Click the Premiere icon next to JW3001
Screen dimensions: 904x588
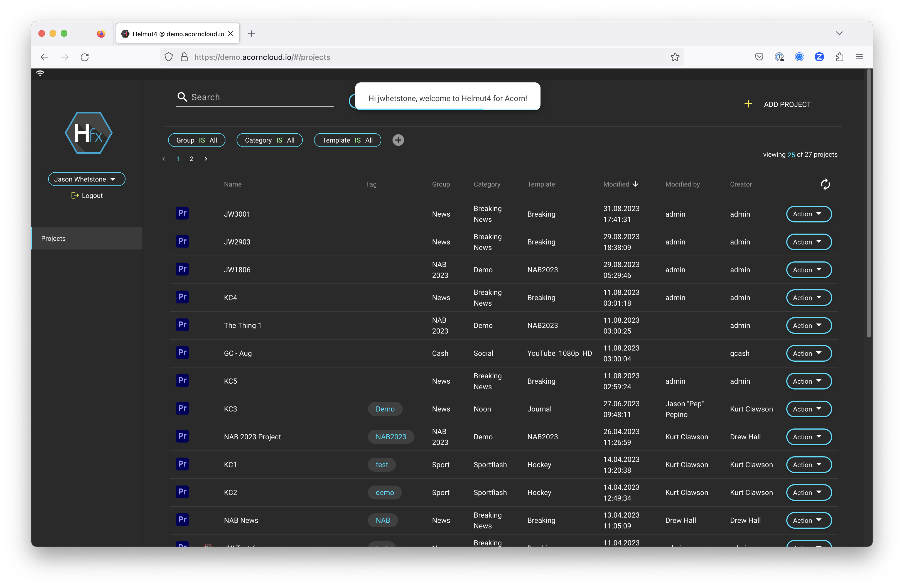point(182,213)
